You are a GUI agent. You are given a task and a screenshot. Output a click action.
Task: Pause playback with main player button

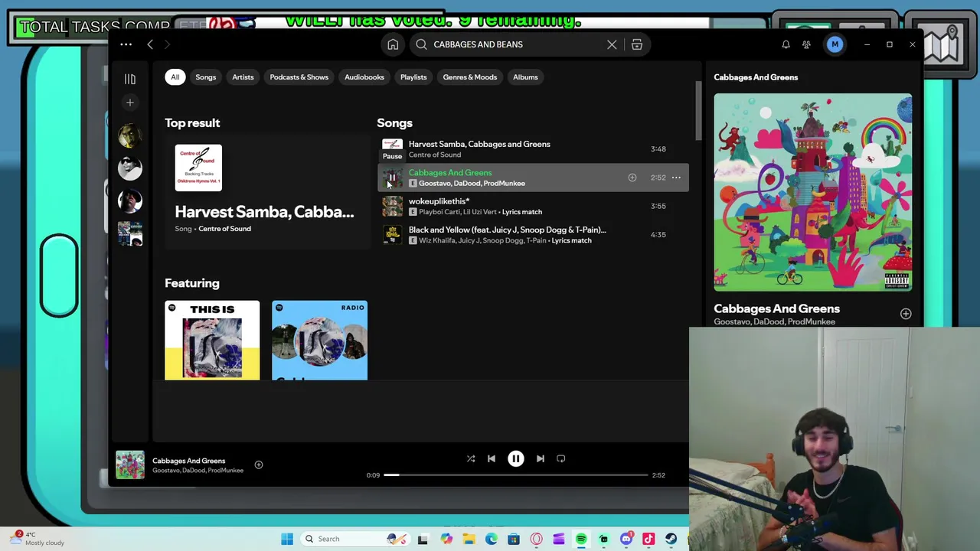515,458
